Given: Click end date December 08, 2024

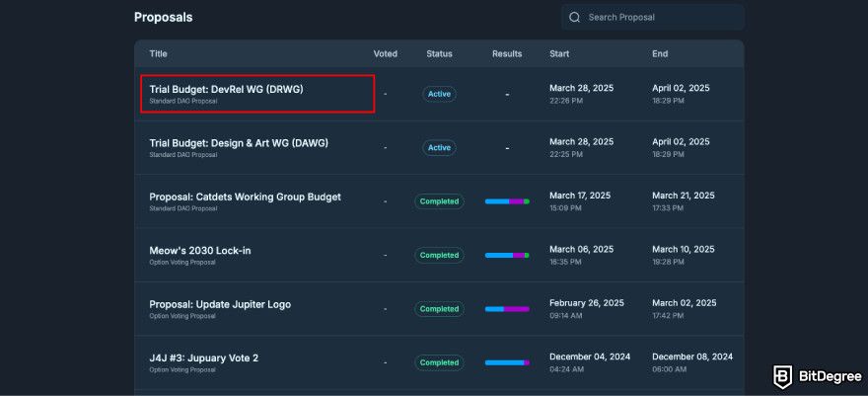Looking at the screenshot, I should [692, 356].
